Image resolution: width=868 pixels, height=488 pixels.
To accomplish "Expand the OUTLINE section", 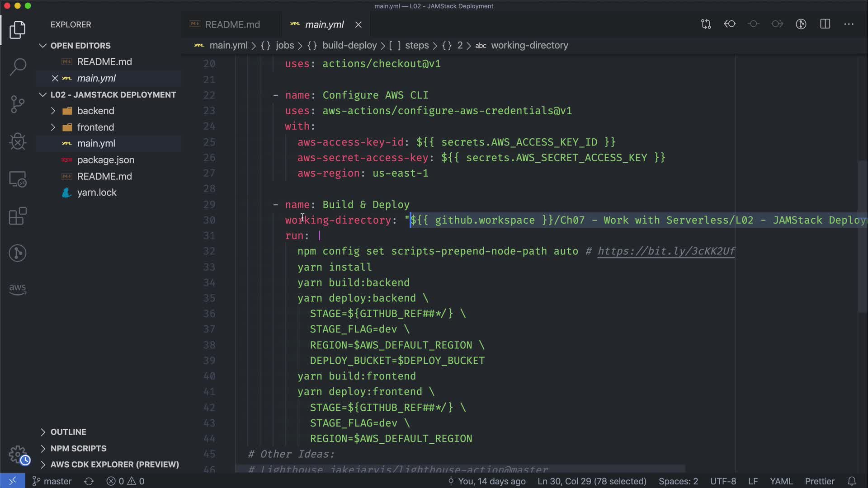I will [68, 432].
